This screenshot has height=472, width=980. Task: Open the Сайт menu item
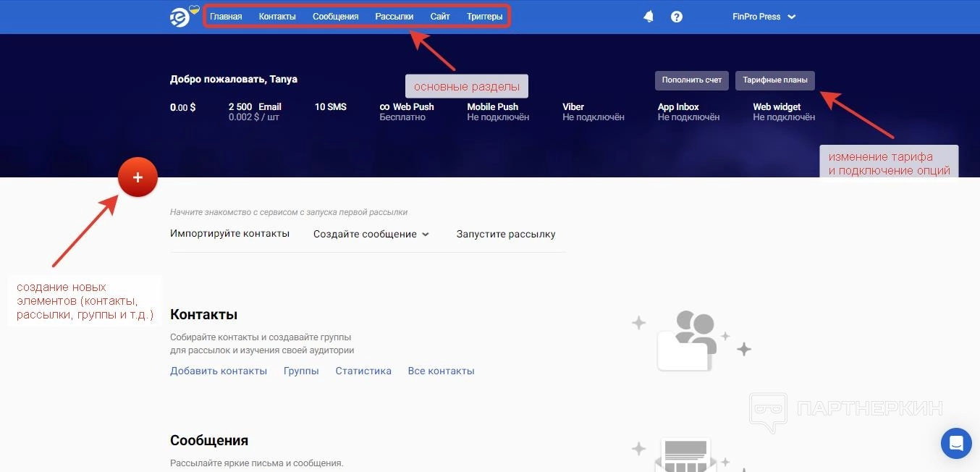coord(440,17)
